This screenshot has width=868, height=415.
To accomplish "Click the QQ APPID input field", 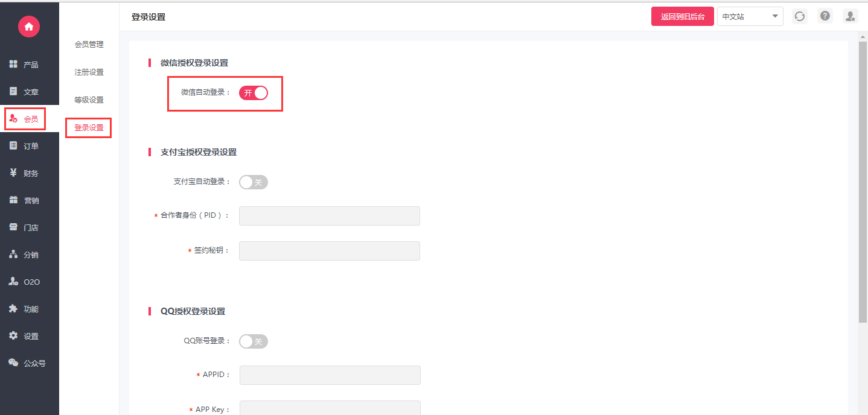I will 330,375.
